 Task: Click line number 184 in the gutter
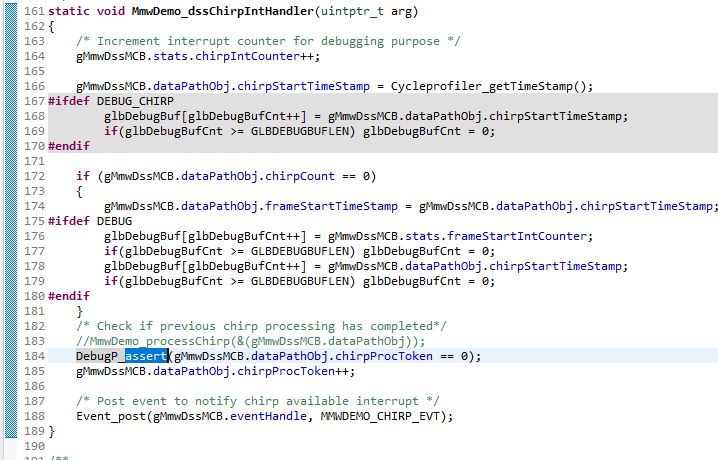(34, 356)
